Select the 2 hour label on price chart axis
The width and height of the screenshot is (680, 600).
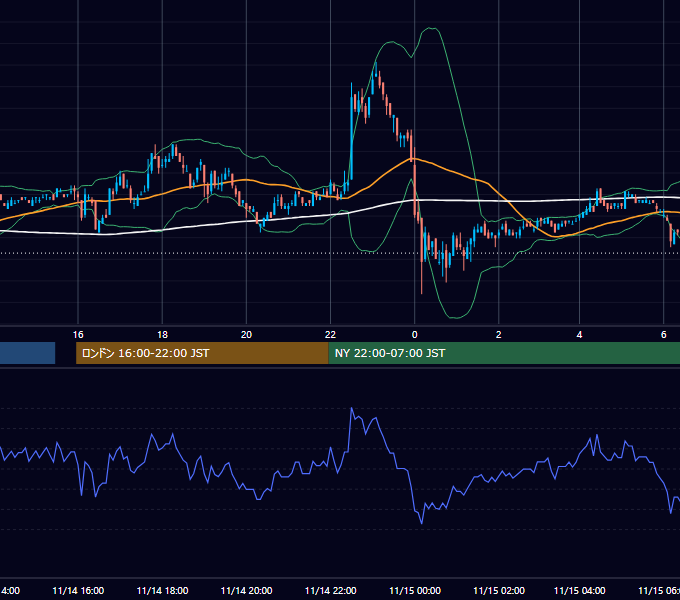click(499, 335)
